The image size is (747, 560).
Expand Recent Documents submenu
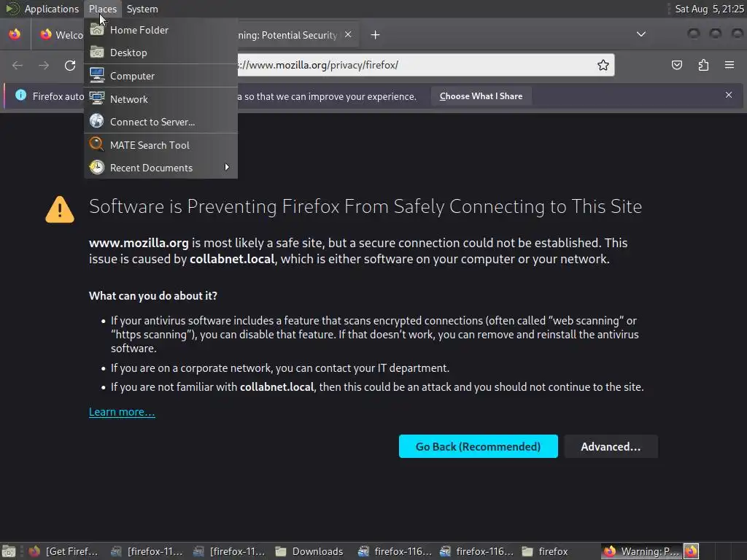160,168
